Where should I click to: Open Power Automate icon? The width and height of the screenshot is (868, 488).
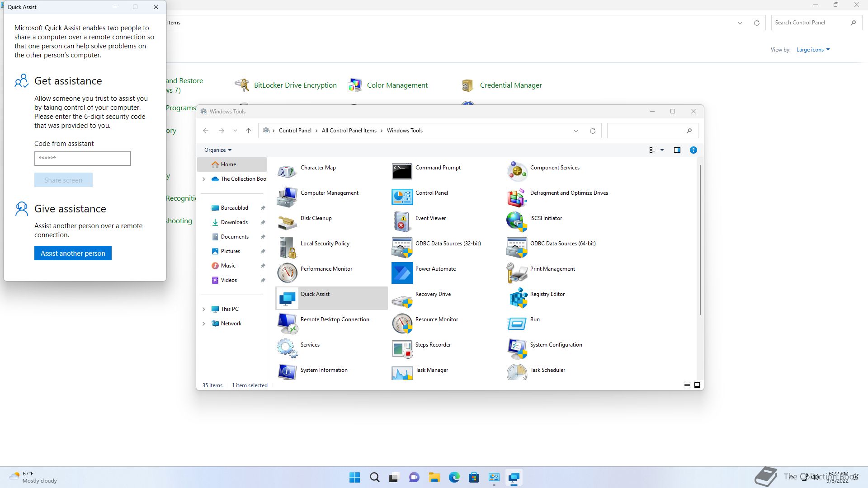(402, 273)
